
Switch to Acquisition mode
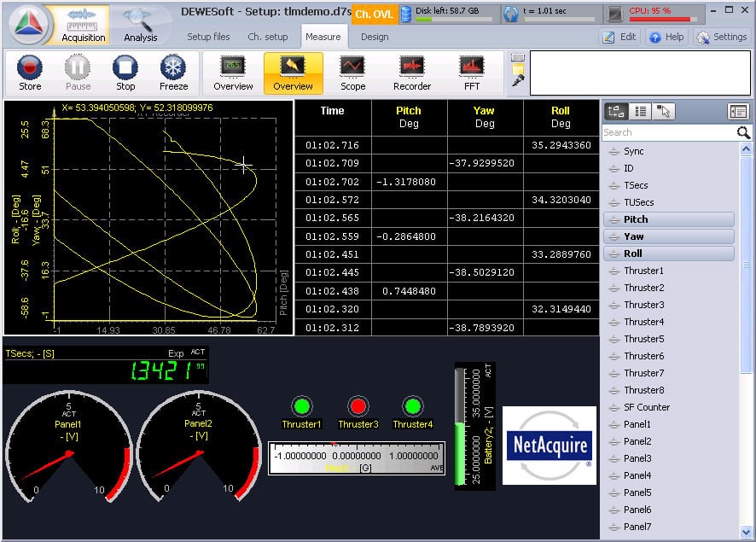point(83,25)
